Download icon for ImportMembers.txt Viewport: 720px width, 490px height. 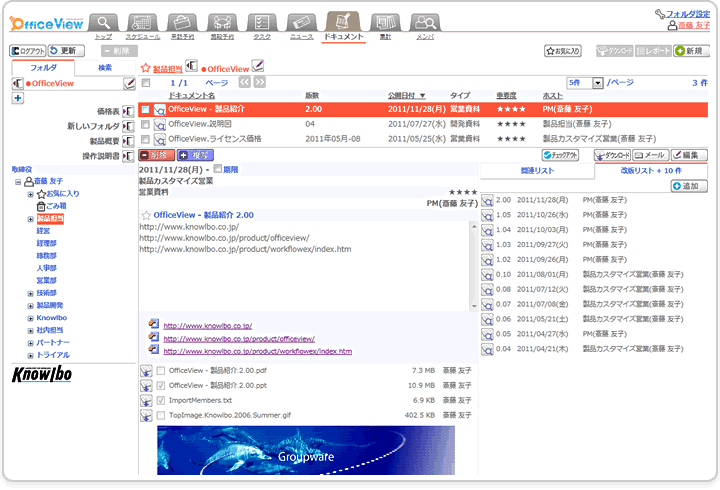point(146,401)
